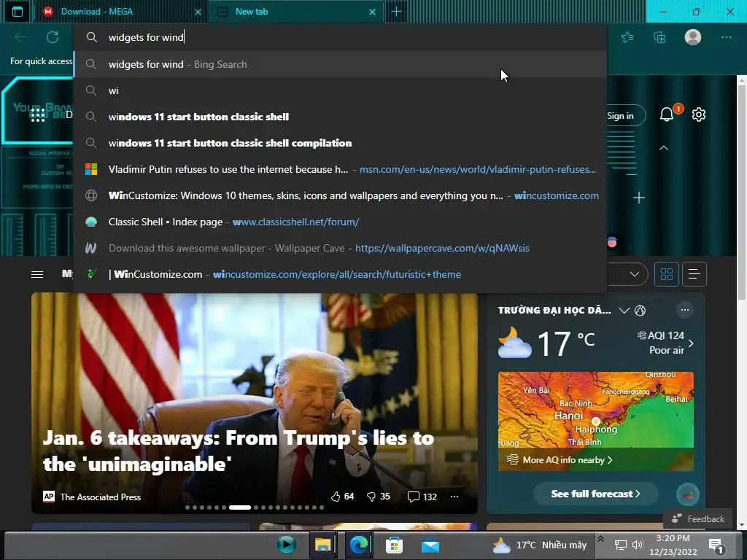Viewport: 747px width, 560px height.
Task: Switch feed to list view
Action: click(x=694, y=274)
